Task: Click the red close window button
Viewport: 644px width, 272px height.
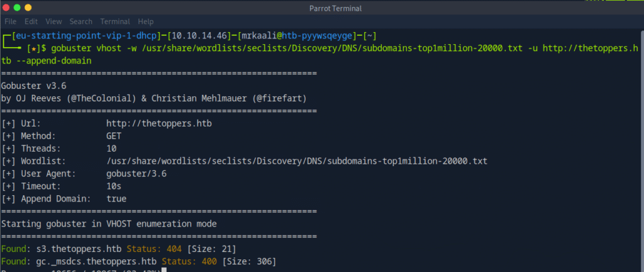Action: (6, 8)
